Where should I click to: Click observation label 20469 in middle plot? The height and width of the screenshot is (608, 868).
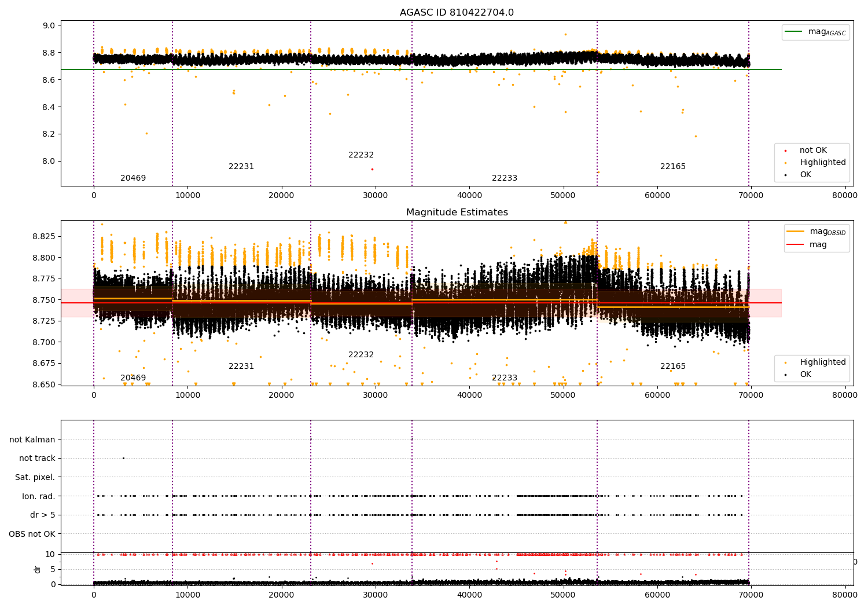[x=133, y=378]
